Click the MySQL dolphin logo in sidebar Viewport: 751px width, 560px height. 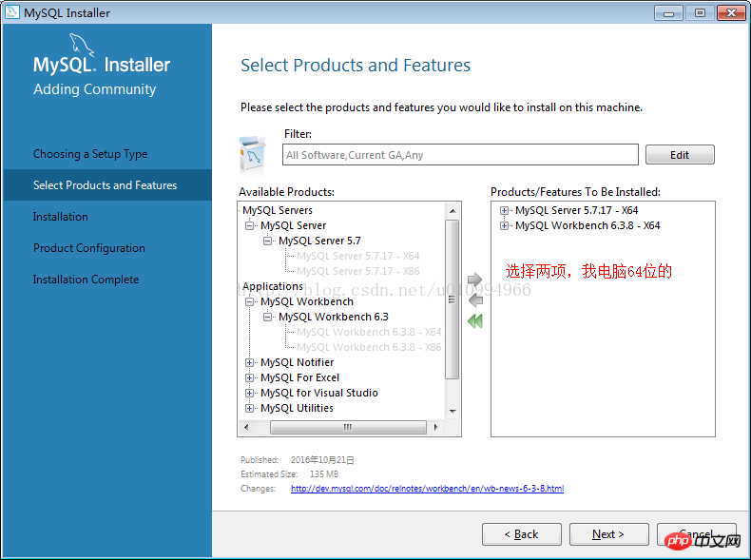[82, 46]
